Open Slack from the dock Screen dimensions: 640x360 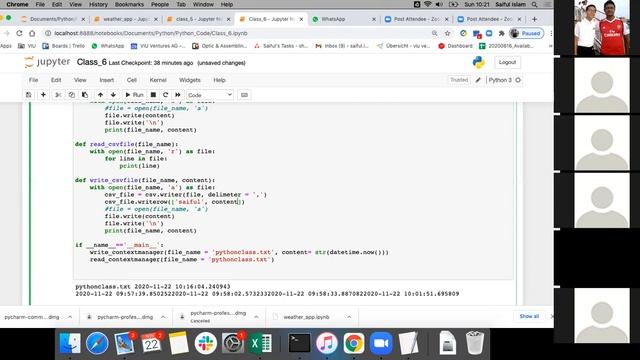pos(205,343)
